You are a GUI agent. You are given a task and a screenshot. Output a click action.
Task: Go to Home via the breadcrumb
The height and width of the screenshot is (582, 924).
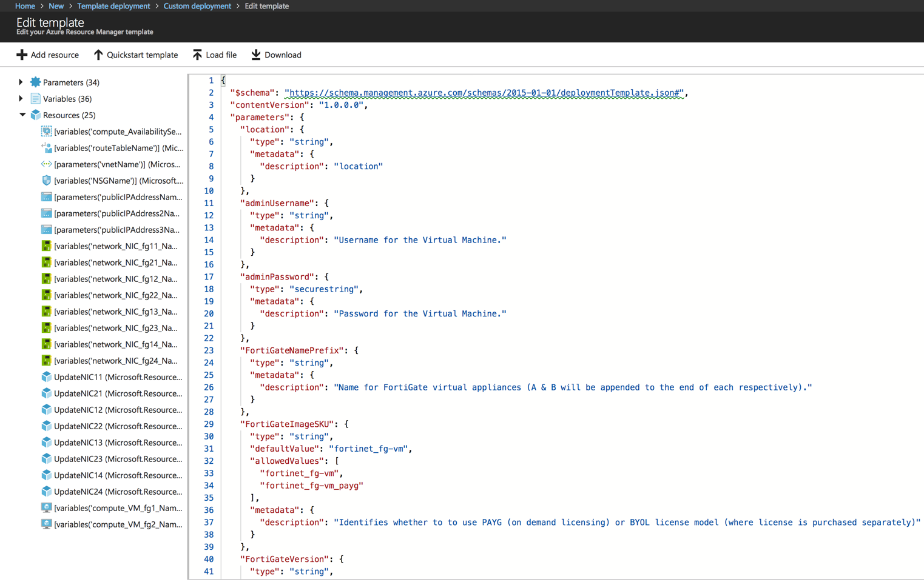point(25,6)
